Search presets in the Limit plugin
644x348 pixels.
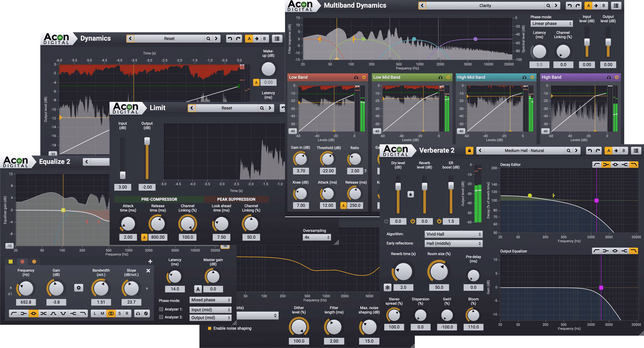click(262, 108)
